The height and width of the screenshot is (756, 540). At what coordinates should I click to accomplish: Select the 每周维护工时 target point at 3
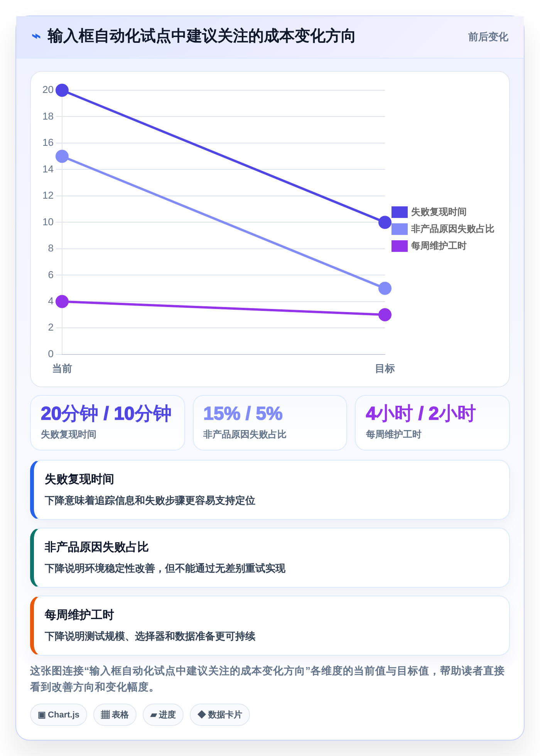[385, 315]
